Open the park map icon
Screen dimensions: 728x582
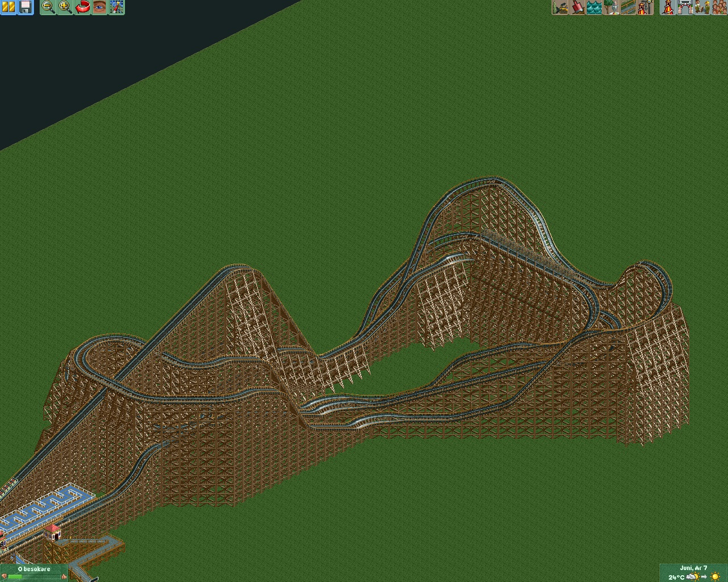click(x=117, y=7)
